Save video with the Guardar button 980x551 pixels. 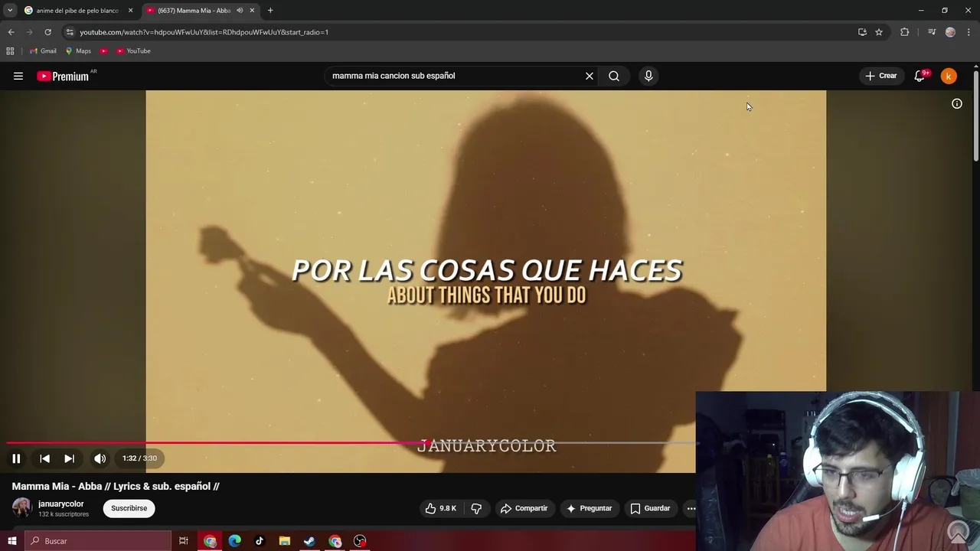point(650,508)
